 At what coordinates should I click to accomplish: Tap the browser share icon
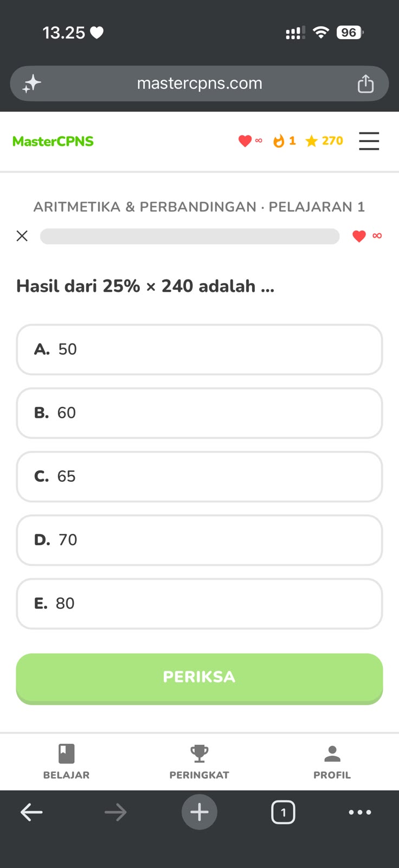(x=365, y=84)
